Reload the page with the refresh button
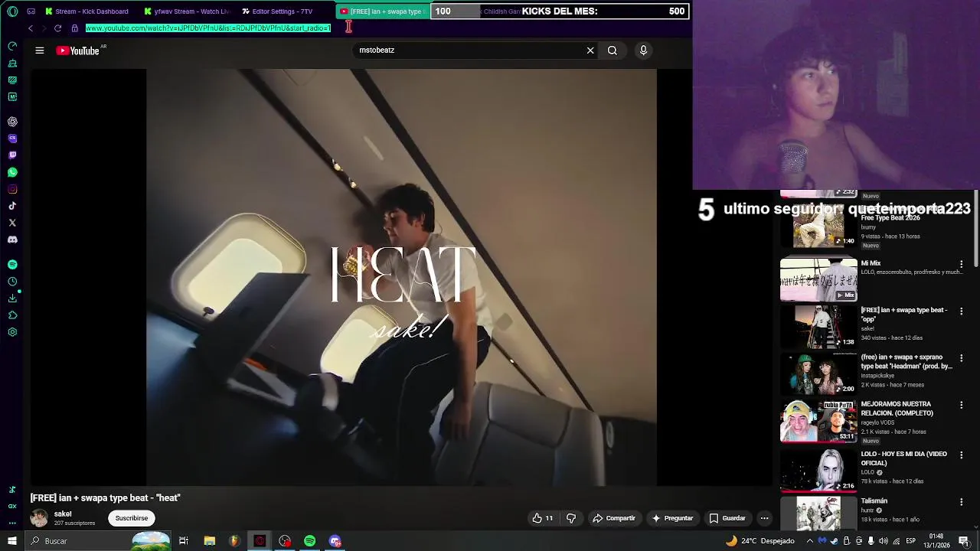The height and width of the screenshot is (551, 980). 57,28
